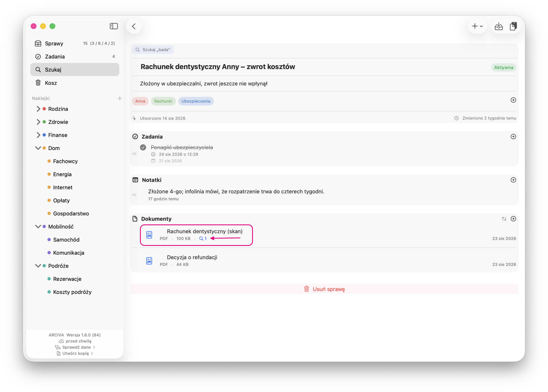Click Sprawdź dane link
Viewport: 548px width, 392px height.
click(x=75, y=347)
